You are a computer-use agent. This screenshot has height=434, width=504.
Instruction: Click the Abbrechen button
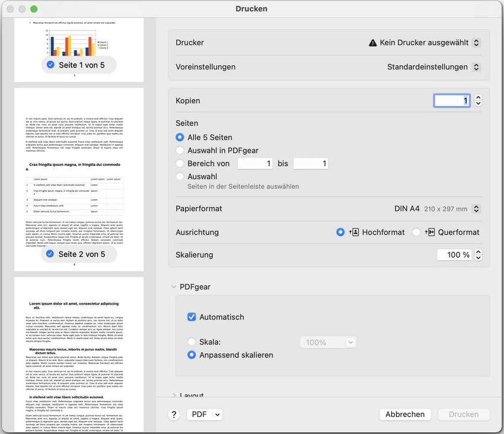pyautogui.click(x=405, y=414)
